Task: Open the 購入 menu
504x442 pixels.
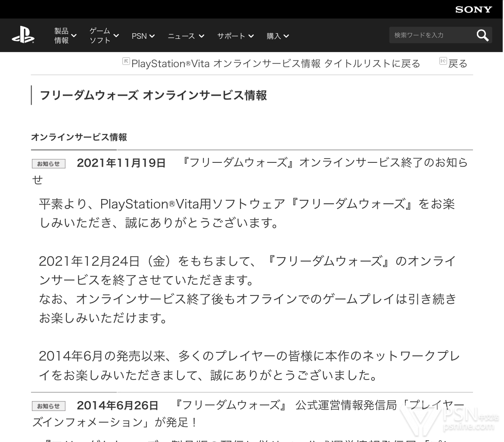Action: pos(277,36)
